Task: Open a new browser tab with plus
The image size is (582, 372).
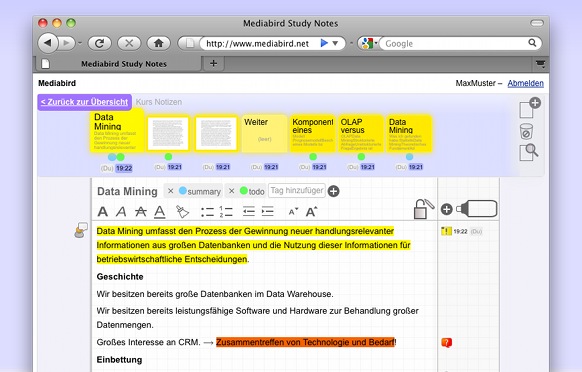Action: click(x=213, y=63)
